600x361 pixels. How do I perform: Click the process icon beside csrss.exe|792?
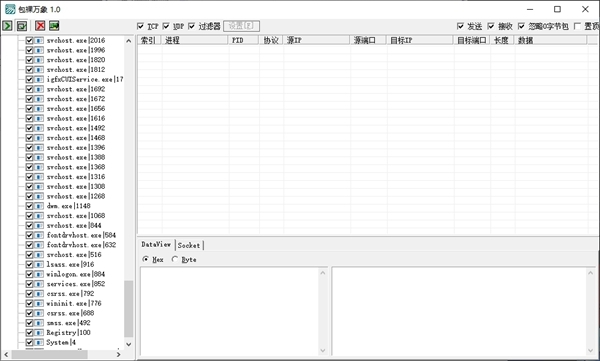click(39, 294)
